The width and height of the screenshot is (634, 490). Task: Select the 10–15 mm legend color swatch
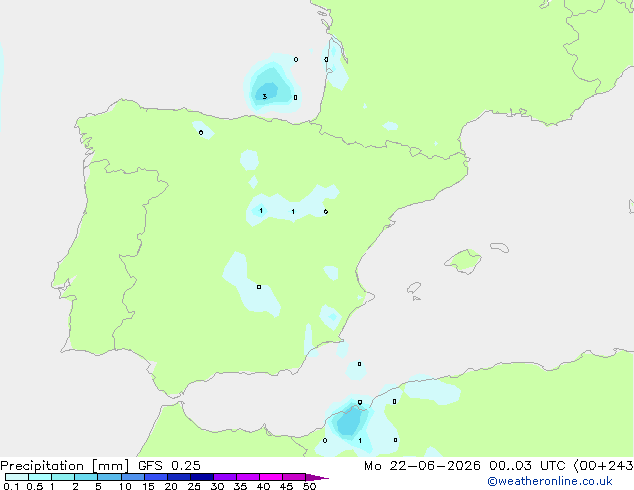[132, 477]
